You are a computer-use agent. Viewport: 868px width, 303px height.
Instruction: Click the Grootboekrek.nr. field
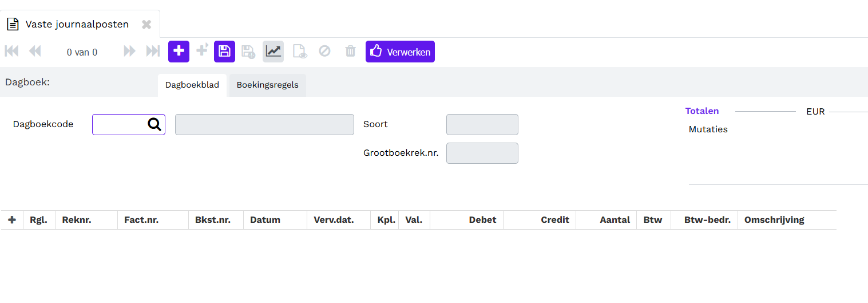482,153
